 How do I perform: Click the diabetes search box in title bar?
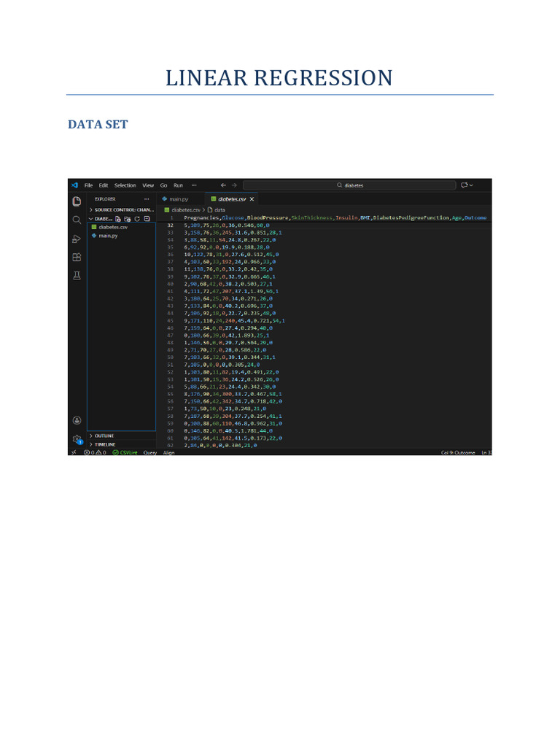[349, 185]
